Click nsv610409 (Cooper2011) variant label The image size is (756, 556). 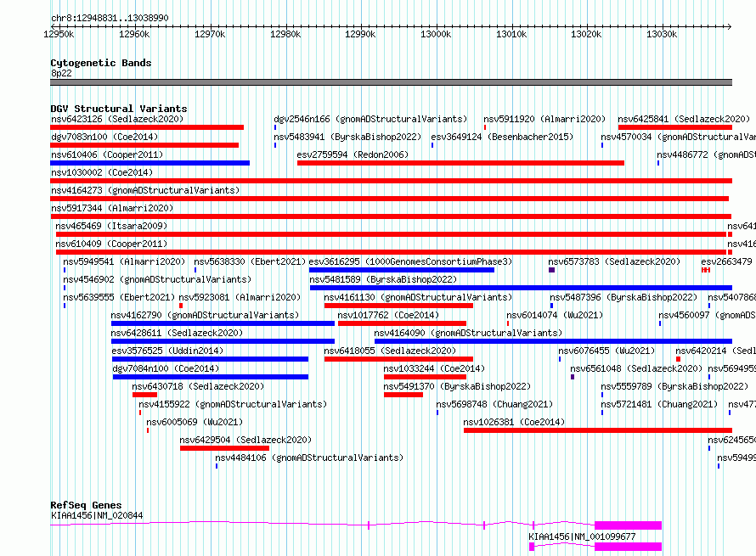click(111, 244)
